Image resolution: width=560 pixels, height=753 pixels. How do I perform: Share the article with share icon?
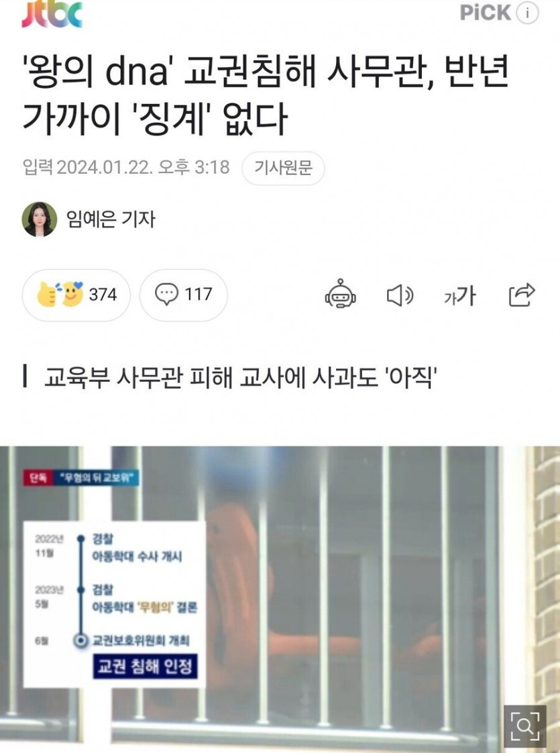point(522,295)
